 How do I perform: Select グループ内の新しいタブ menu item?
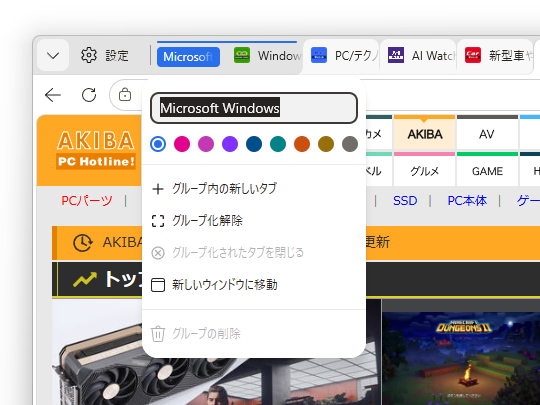254,189
